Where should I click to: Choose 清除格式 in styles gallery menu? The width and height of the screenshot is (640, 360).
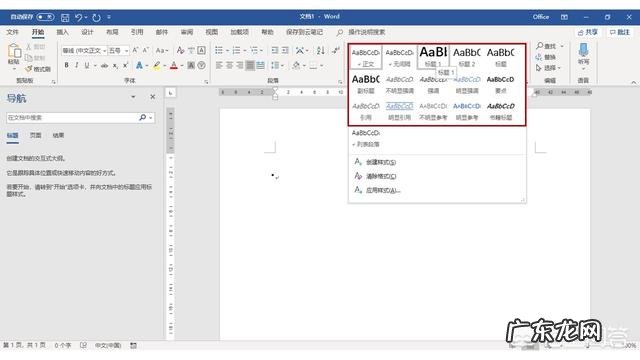[376, 176]
